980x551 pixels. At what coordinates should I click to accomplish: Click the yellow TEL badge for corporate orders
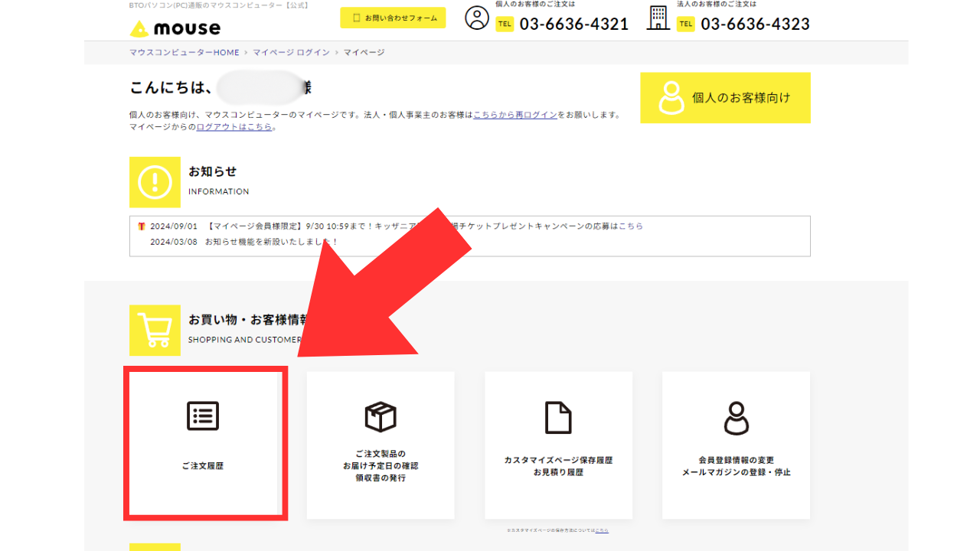click(x=686, y=24)
